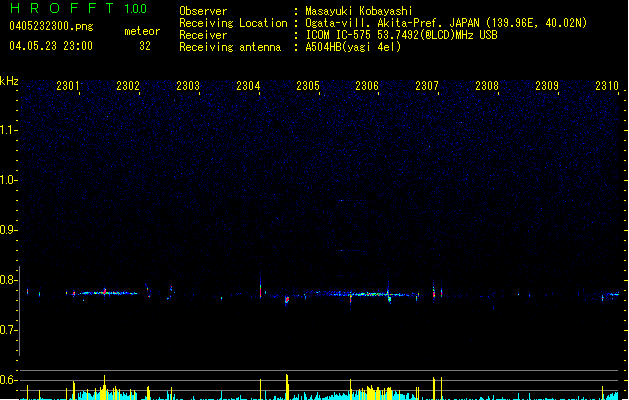
Task: Click the 0.7 kHz frequency tick label
Action: pyautogui.click(x=8, y=330)
